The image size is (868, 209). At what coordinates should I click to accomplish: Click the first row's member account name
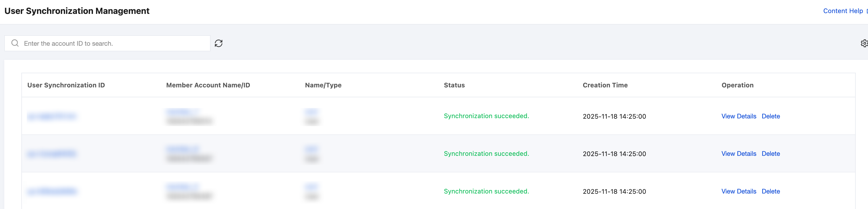click(x=182, y=111)
